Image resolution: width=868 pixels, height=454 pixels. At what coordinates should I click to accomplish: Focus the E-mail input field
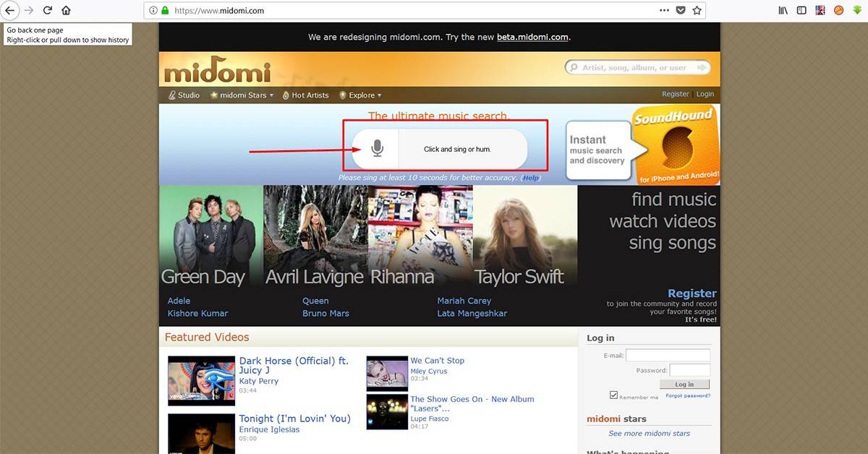click(x=668, y=356)
